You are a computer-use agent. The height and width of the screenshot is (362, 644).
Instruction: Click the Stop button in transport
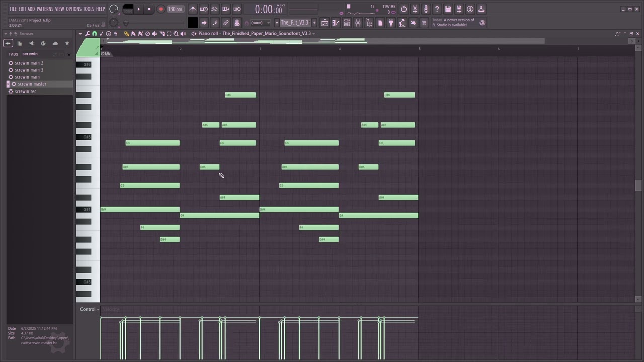(x=149, y=9)
